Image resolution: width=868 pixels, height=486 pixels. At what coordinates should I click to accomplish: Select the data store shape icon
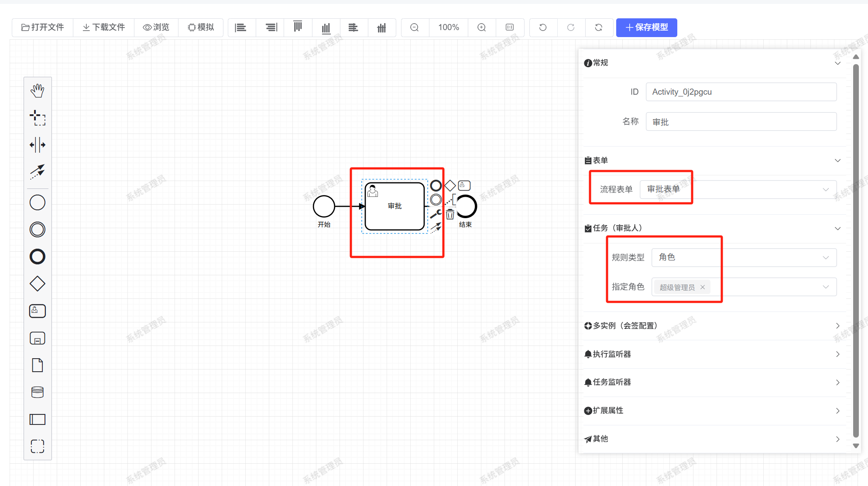click(x=38, y=392)
